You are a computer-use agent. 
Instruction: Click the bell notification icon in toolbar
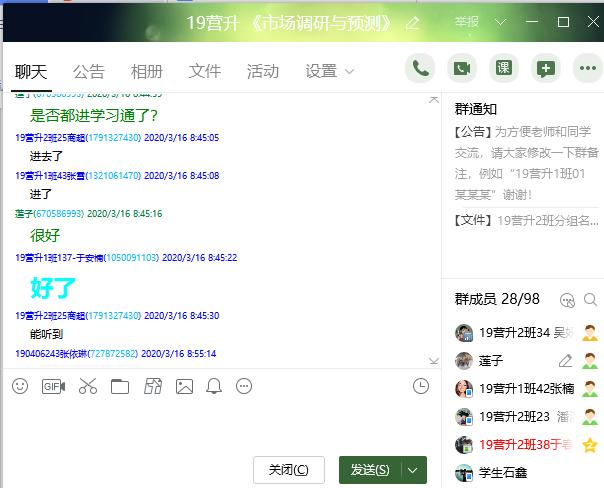[213, 386]
